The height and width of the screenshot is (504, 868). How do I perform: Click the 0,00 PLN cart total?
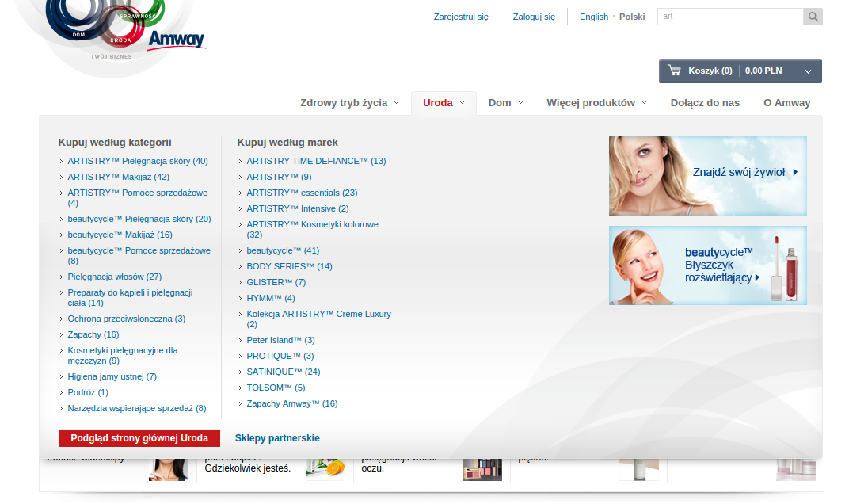click(763, 71)
